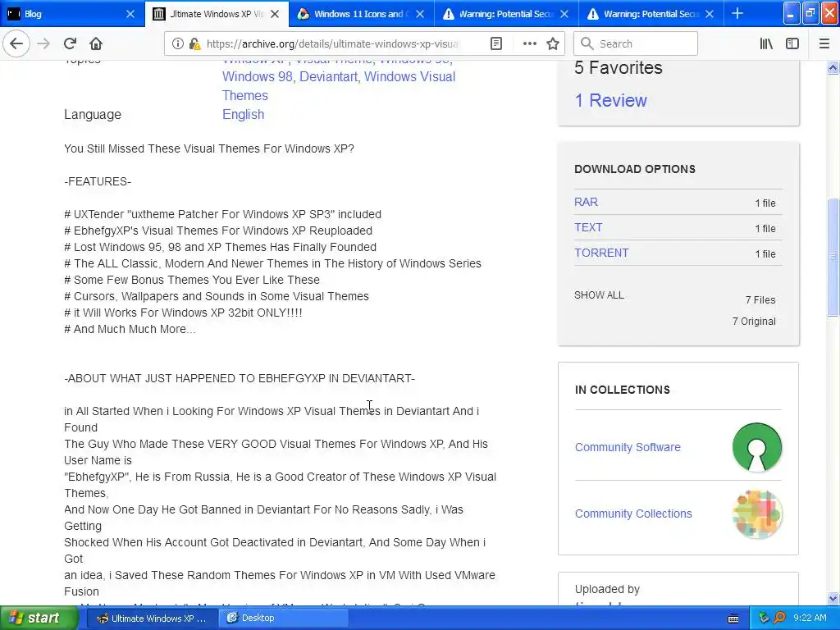
Task: Bookmark this page with the star
Action: (553, 44)
